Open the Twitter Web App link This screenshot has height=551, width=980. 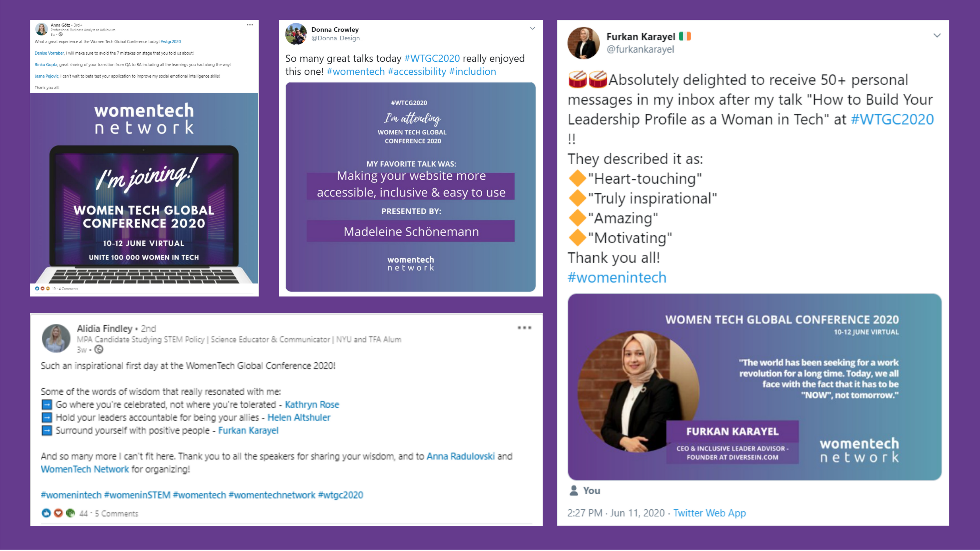pyautogui.click(x=709, y=512)
